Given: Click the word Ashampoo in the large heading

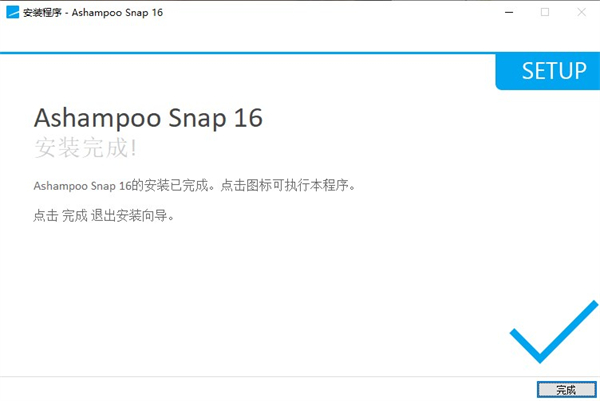Looking at the screenshot, I should click(98, 118).
